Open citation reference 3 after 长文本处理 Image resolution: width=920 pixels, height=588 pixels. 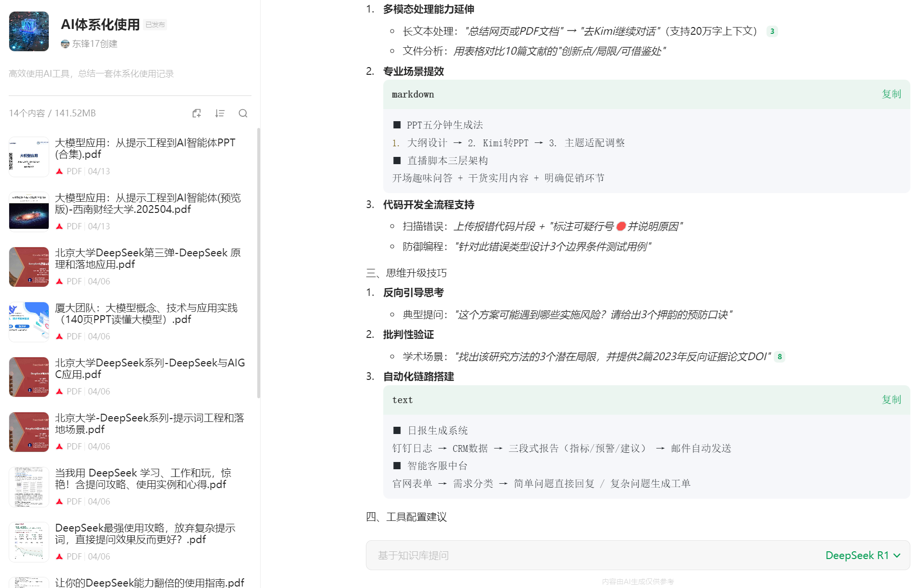[x=772, y=31]
